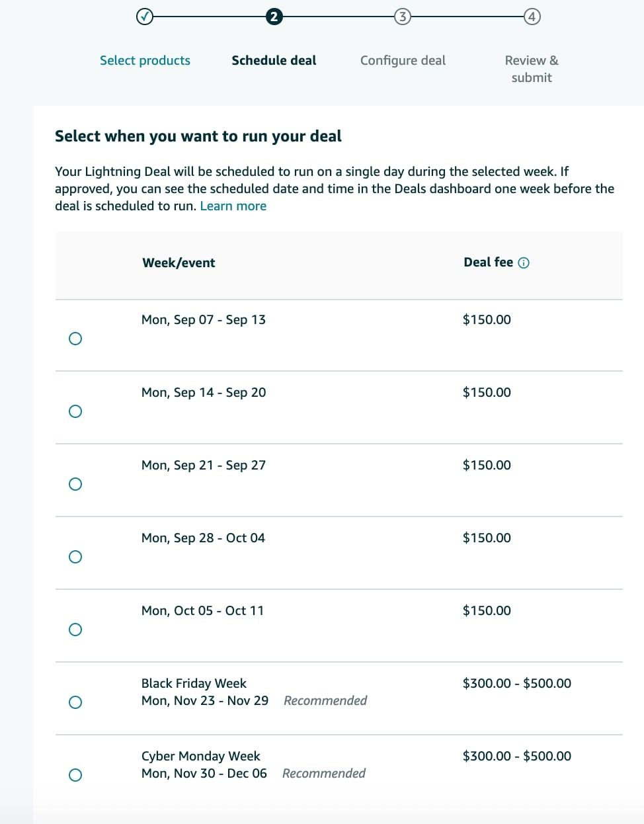Click the step 2 circle in the progress bar
The image size is (644, 824).
pos(274,15)
